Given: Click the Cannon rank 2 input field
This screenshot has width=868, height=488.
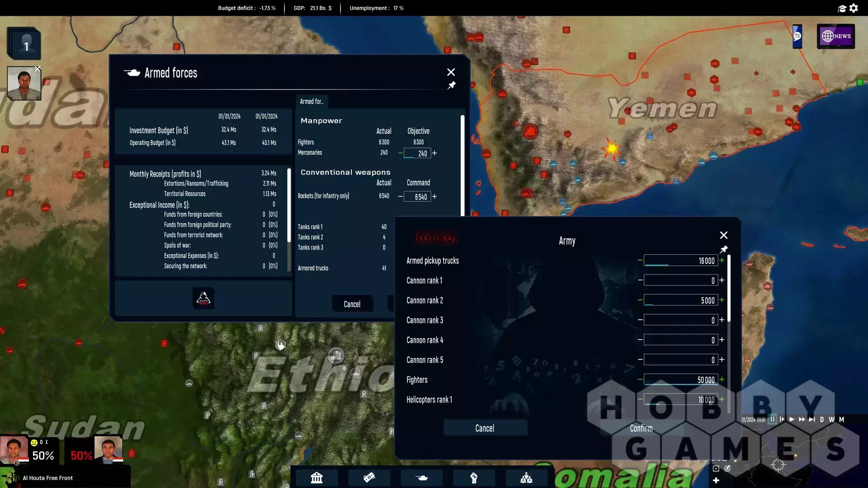Looking at the screenshot, I should 680,300.
